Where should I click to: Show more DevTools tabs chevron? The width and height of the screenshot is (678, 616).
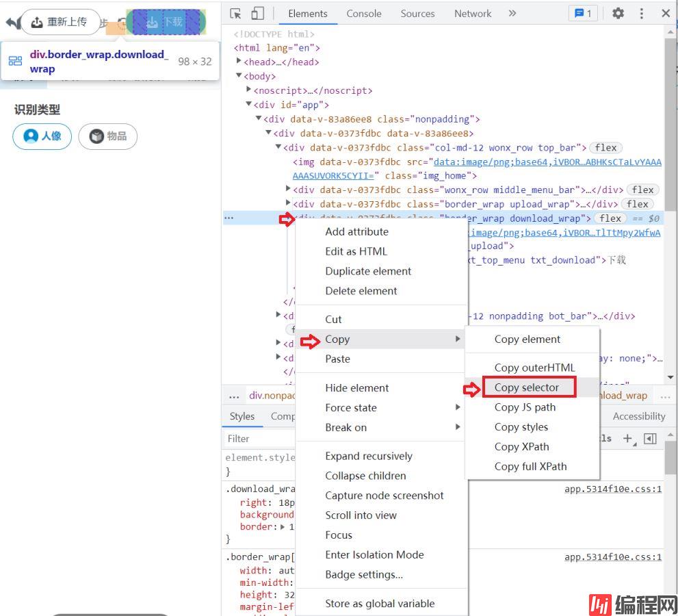pyautogui.click(x=512, y=14)
